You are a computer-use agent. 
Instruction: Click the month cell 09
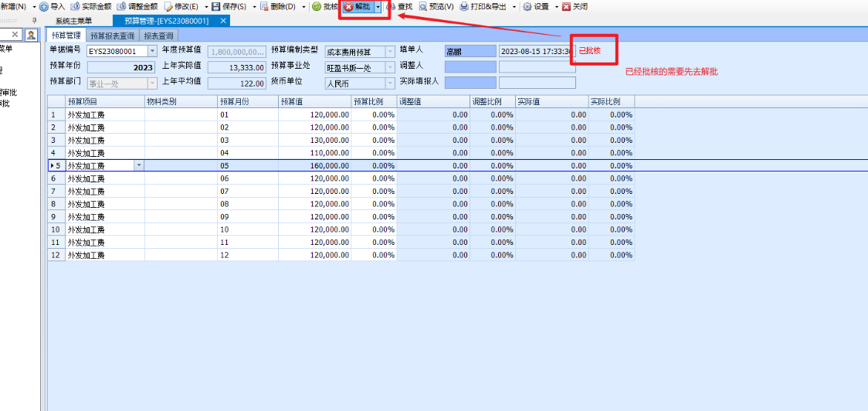pos(248,216)
